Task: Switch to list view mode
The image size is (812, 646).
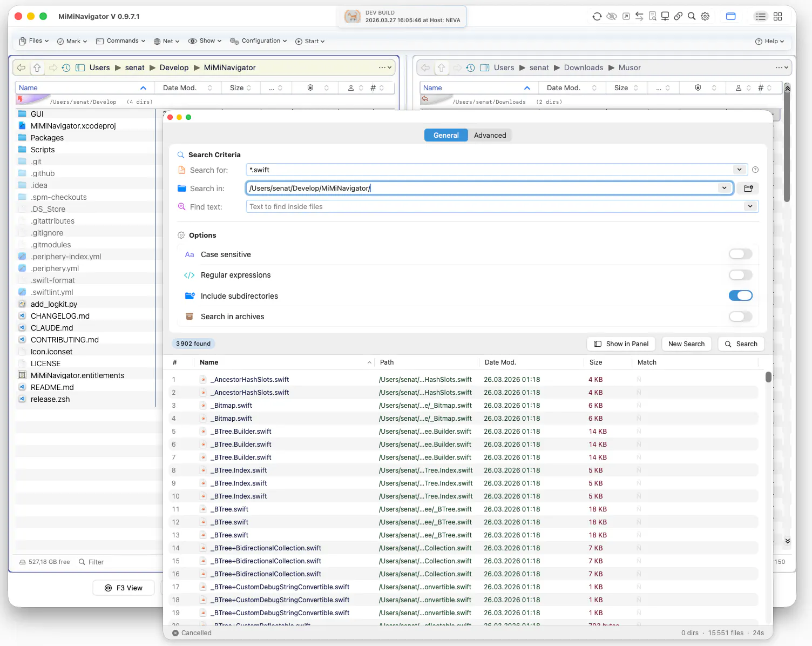Action: click(761, 16)
